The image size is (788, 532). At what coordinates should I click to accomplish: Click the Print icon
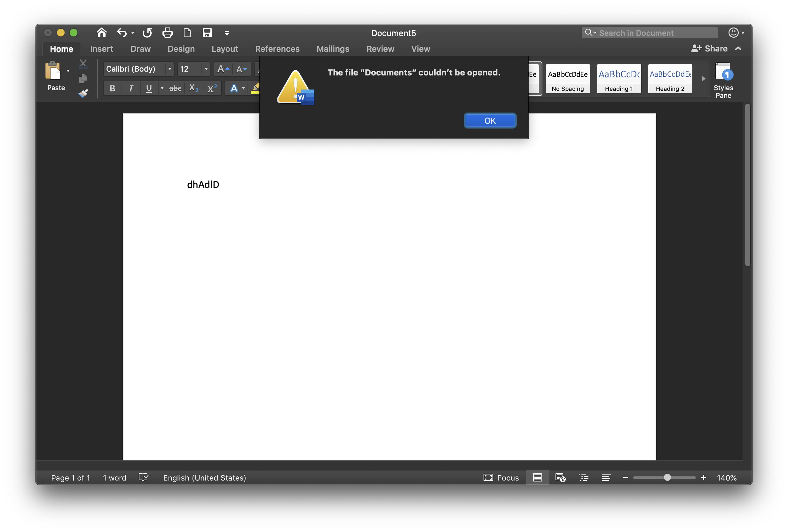167,33
